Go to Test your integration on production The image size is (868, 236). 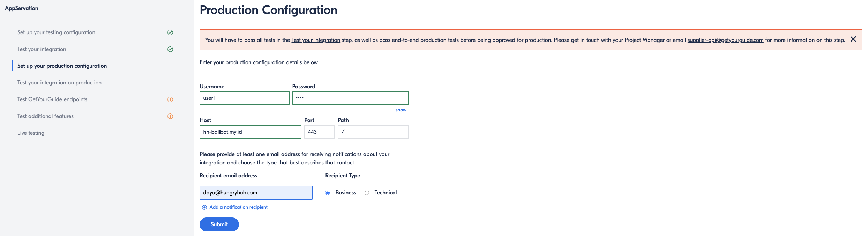59,83
